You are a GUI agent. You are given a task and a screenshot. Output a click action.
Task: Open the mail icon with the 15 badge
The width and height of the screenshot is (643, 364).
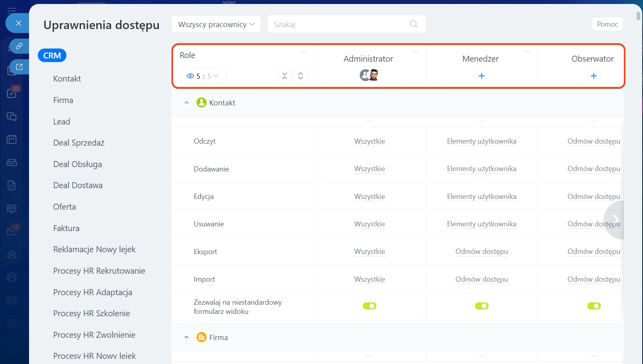pyautogui.click(x=12, y=231)
